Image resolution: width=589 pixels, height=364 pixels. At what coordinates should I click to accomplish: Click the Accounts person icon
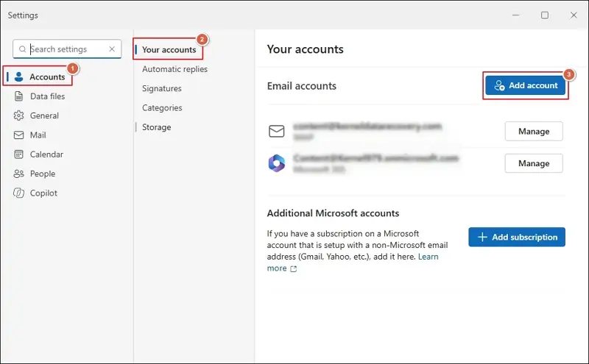pos(19,77)
